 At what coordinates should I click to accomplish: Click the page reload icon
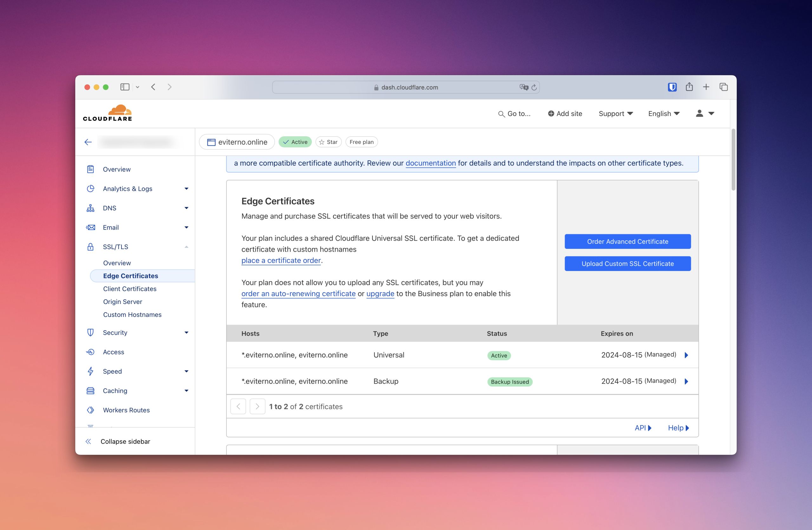pyautogui.click(x=534, y=87)
